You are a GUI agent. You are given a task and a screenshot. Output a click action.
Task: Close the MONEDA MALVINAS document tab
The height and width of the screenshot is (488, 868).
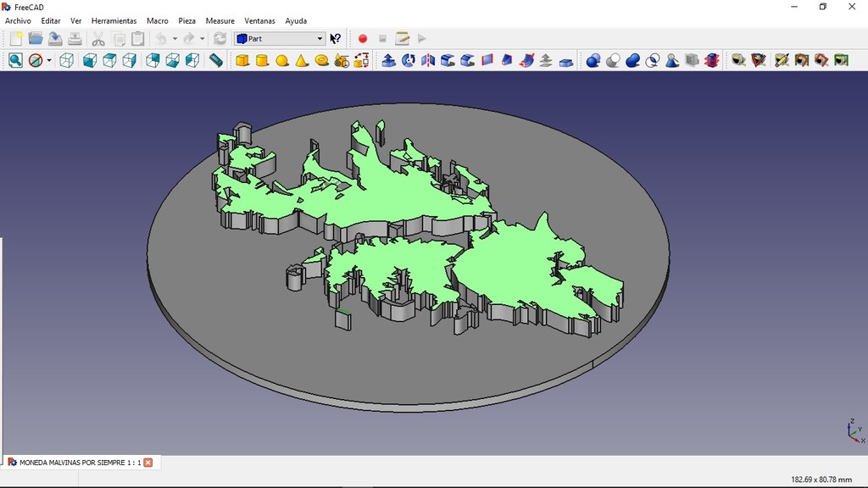pyautogui.click(x=148, y=463)
